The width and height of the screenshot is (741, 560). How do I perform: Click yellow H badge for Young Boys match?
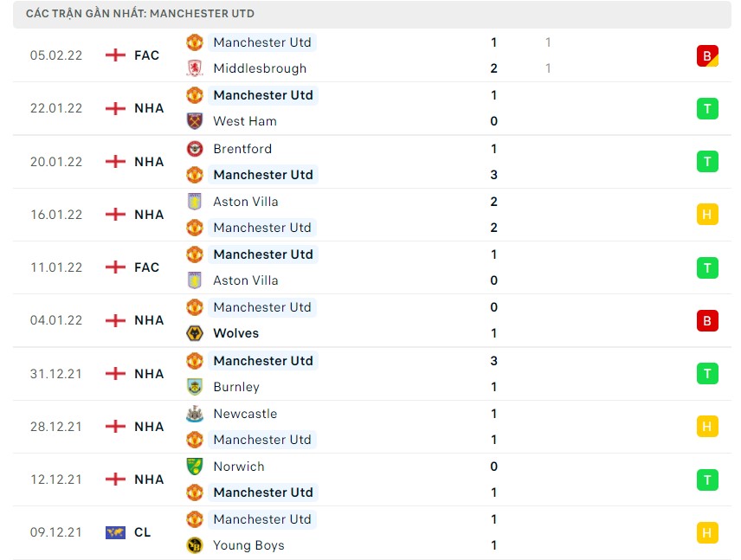(x=707, y=532)
